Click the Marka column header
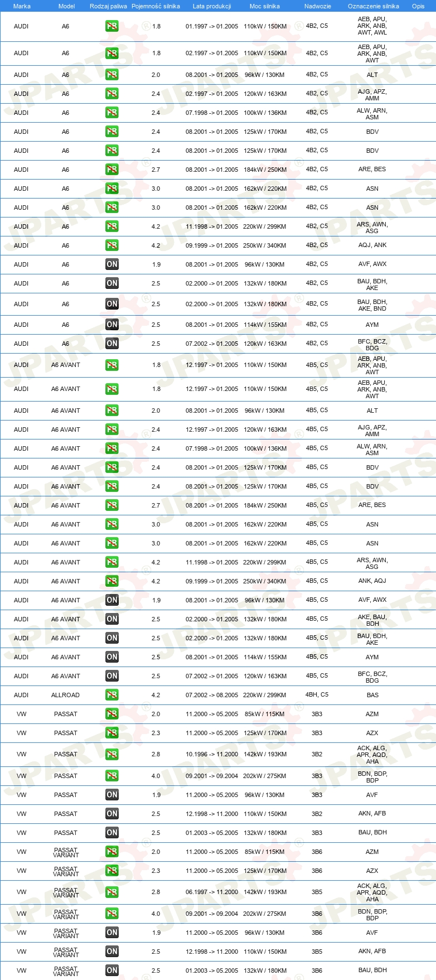Screen dimensions: 436x980 [22, 6]
